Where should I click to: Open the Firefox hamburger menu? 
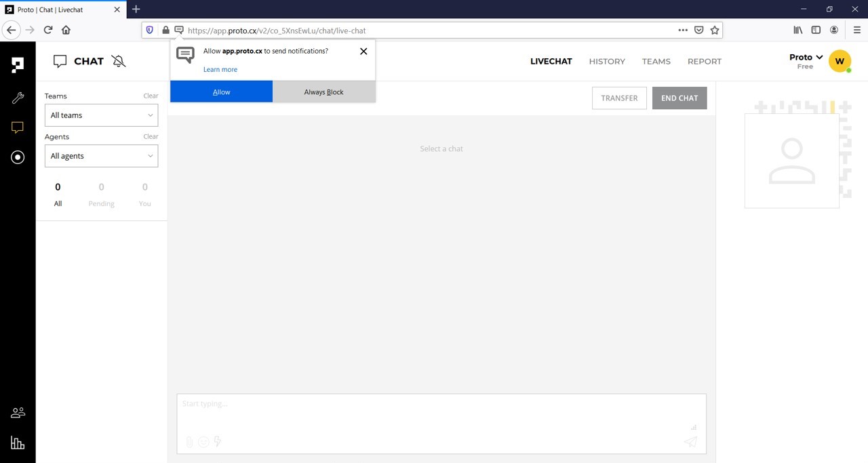point(857,30)
